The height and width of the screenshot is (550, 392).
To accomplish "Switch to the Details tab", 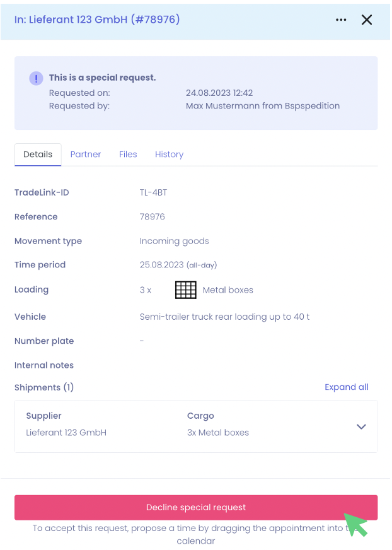I will [38, 155].
